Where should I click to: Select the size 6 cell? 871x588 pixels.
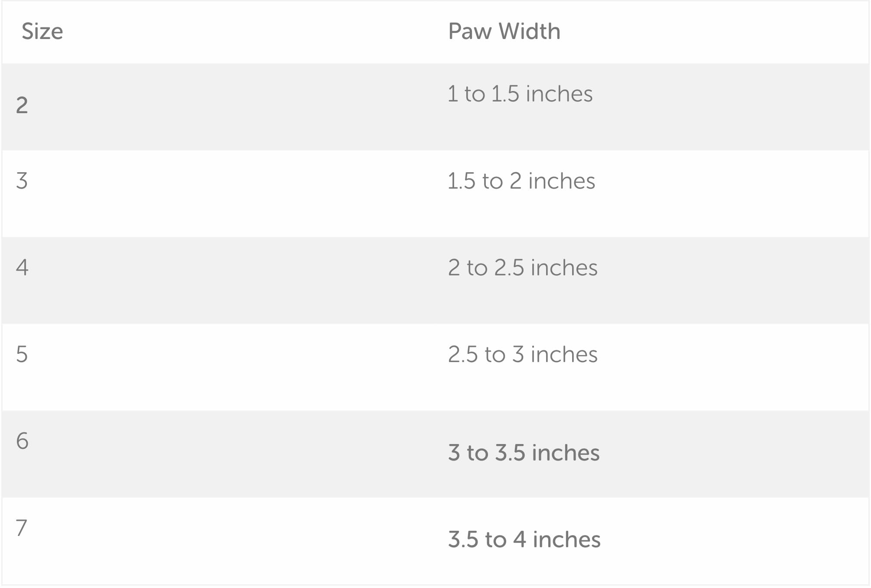click(x=22, y=441)
